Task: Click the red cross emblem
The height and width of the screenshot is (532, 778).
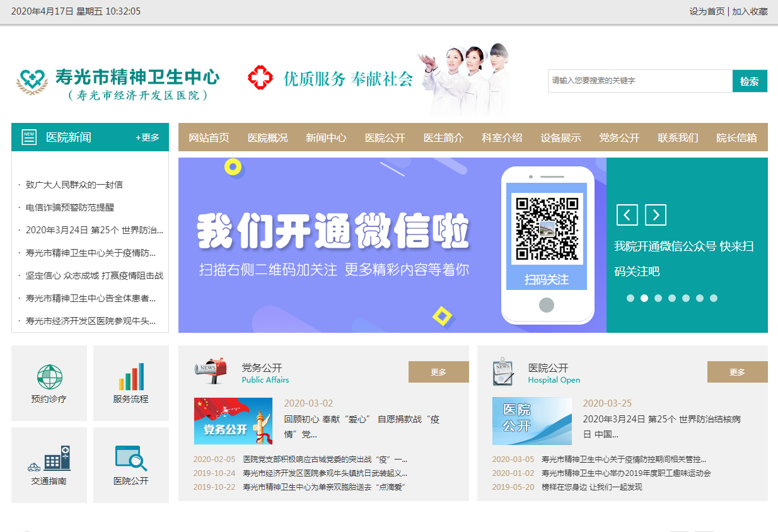Action: 260,78
